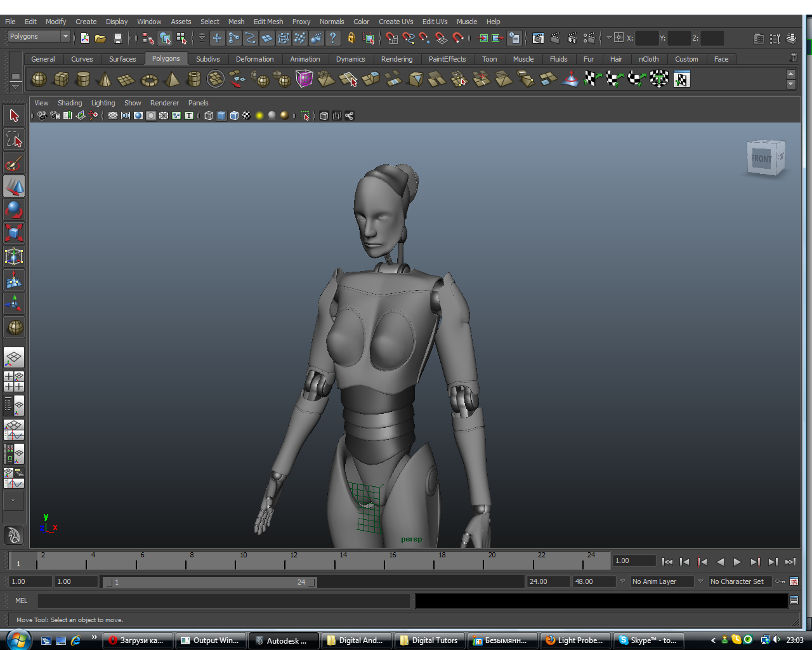The image size is (812, 650).
Task: Activate the Select tool arrow in toolbox
Action: [x=14, y=116]
